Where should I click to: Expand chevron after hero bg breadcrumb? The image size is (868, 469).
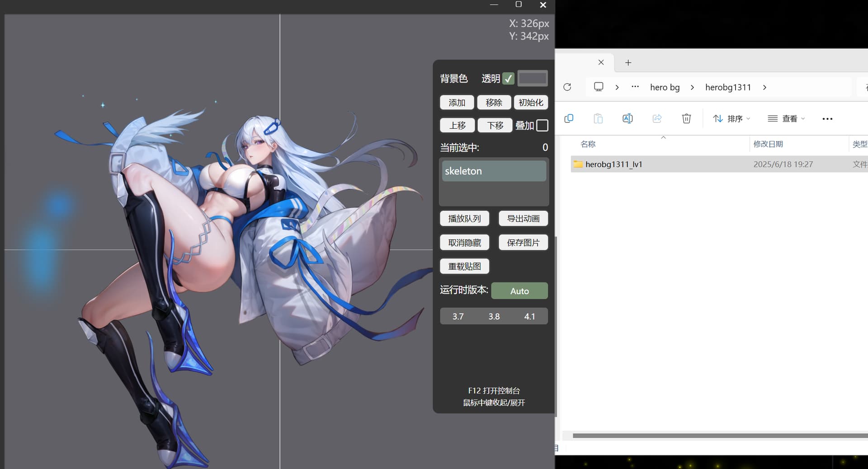coord(692,87)
